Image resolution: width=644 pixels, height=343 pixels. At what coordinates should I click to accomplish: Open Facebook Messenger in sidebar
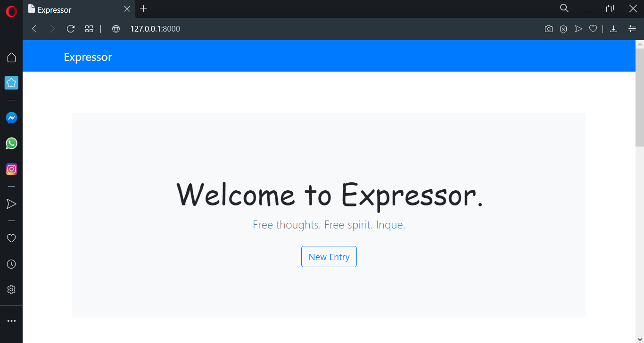pyautogui.click(x=11, y=118)
